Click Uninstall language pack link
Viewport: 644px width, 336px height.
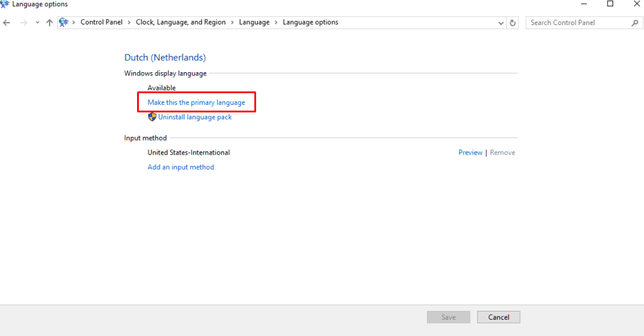[195, 117]
